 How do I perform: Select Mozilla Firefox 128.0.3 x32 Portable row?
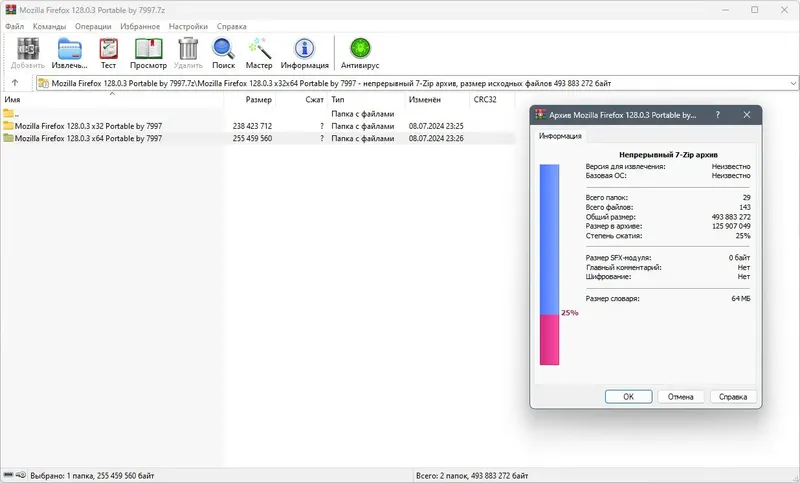(x=258, y=126)
